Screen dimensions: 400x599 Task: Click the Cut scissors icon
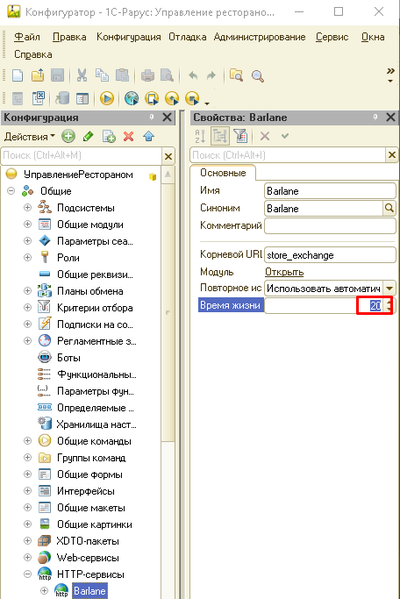[82, 76]
